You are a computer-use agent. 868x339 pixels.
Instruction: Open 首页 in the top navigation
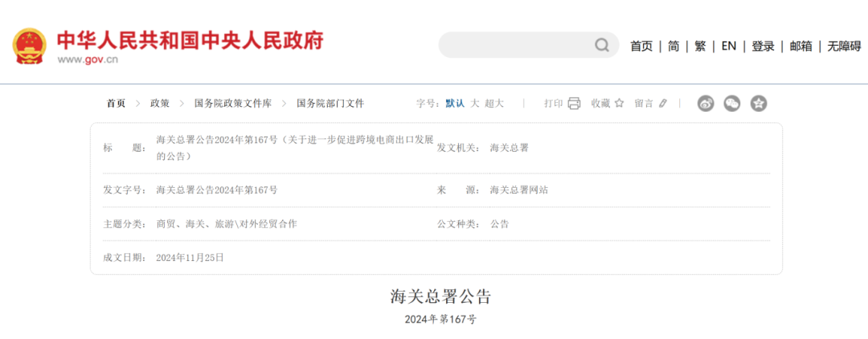pyautogui.click(x=641, y=47)
